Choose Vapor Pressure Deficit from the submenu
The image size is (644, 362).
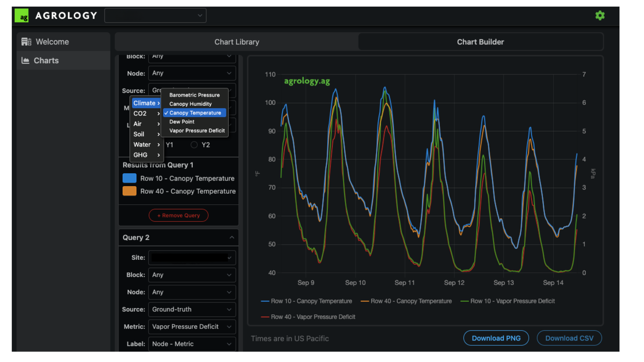point(197,131)
